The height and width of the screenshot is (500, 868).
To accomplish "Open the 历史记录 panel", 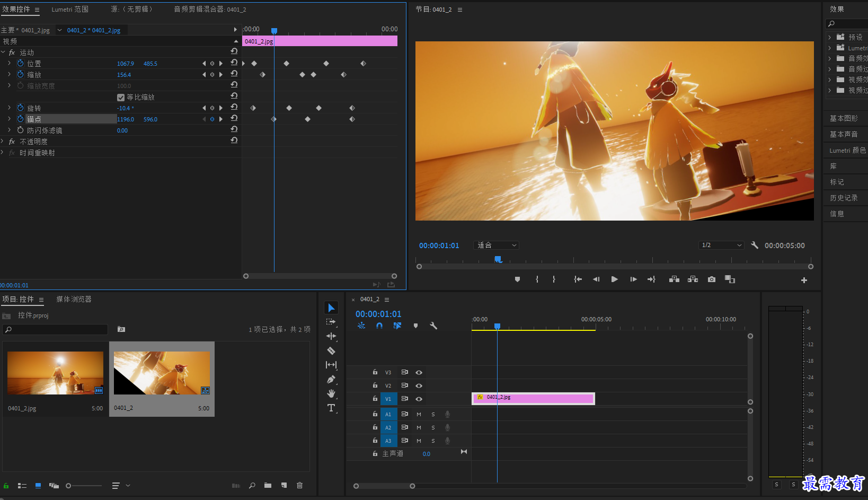I will 844,198.
